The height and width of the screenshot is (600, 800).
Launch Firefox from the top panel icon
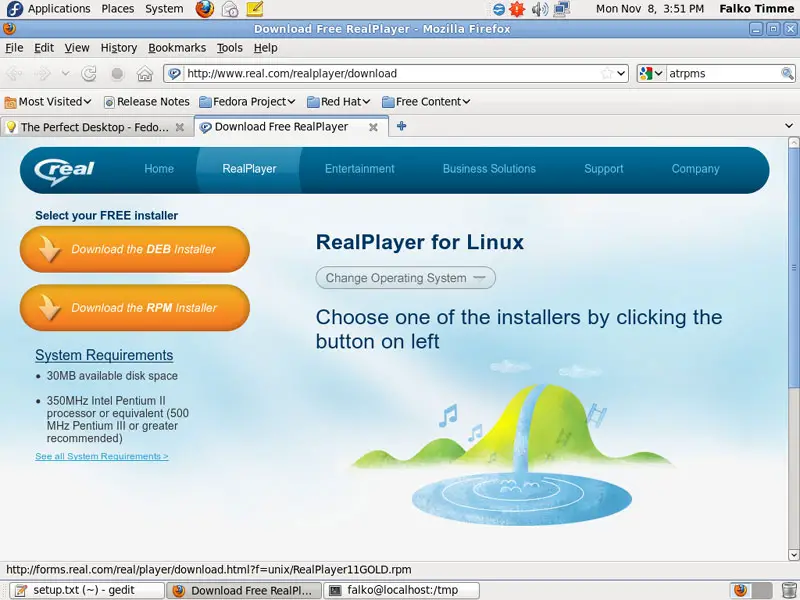[205, 9]
